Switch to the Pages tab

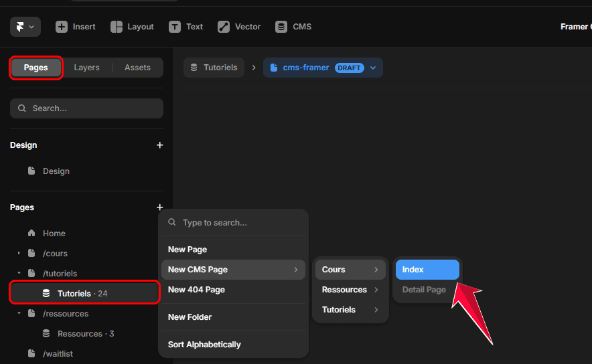(x=36, y=68)
